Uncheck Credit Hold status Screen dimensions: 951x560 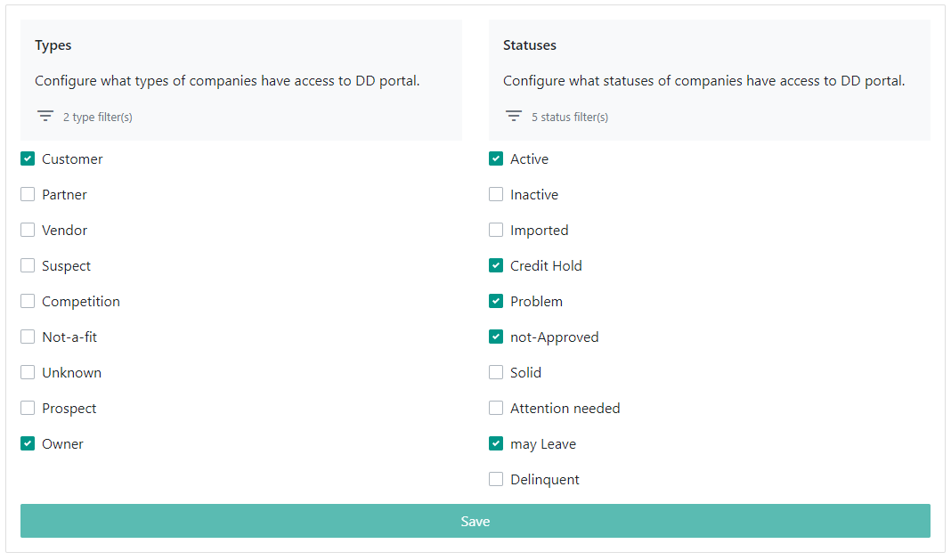click(495, 265)
